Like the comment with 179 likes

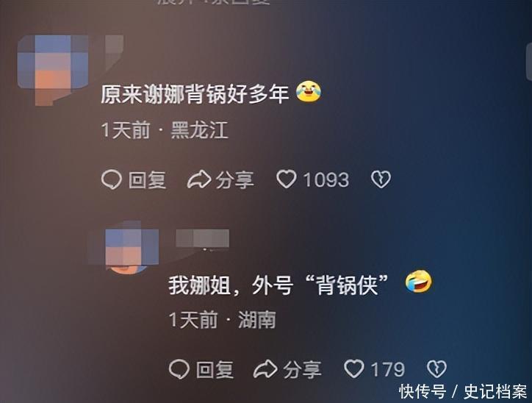354,368
